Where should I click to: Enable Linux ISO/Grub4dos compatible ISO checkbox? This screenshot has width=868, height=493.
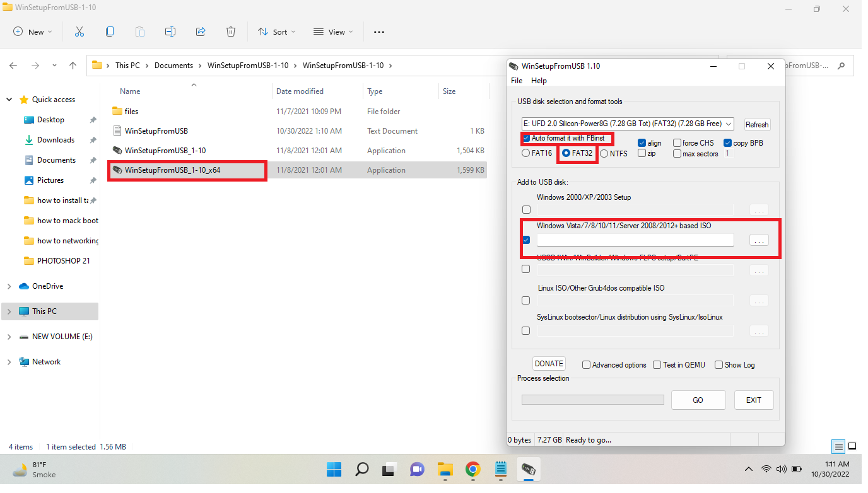click(x=526, y=301)
